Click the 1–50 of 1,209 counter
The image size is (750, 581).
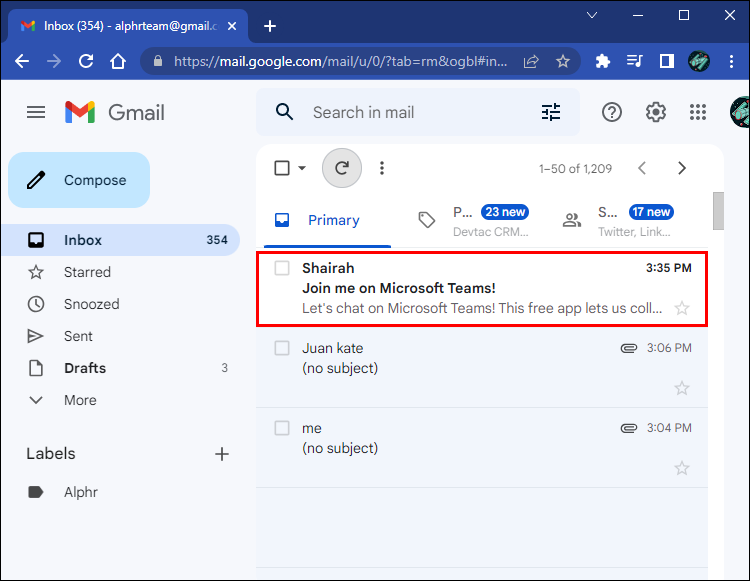575,168
